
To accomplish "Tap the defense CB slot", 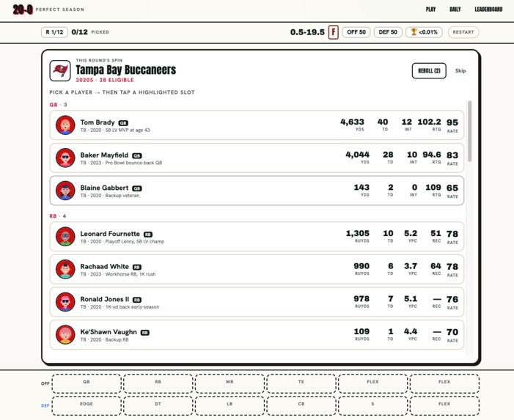I will pyautogui.click(x=301, y=406).
